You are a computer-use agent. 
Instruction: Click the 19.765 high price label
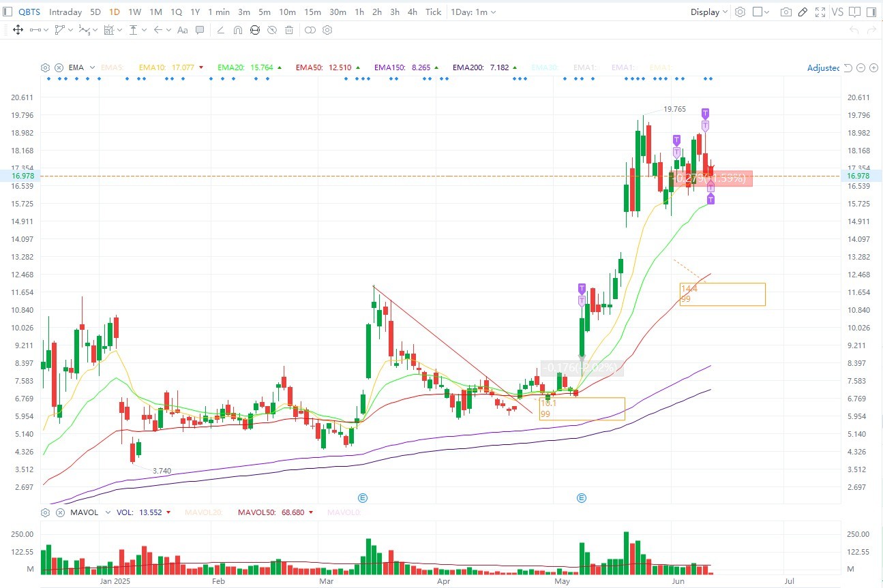pos(674,109)
